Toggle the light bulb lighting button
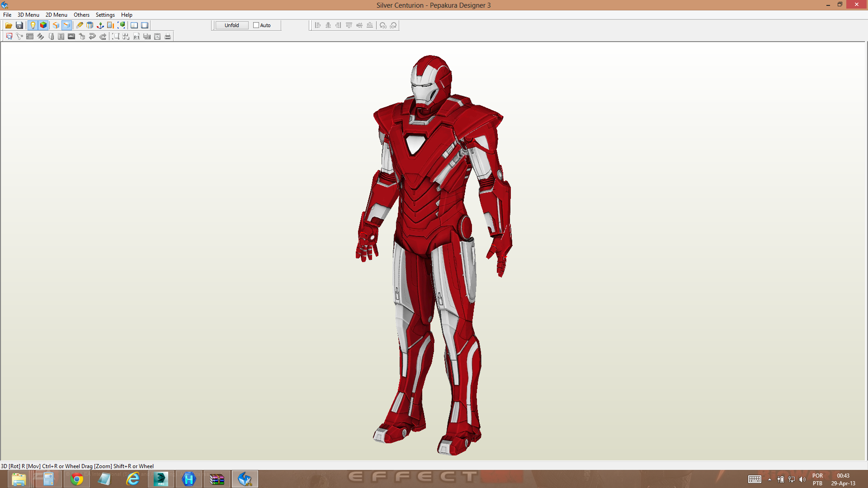 33,25
